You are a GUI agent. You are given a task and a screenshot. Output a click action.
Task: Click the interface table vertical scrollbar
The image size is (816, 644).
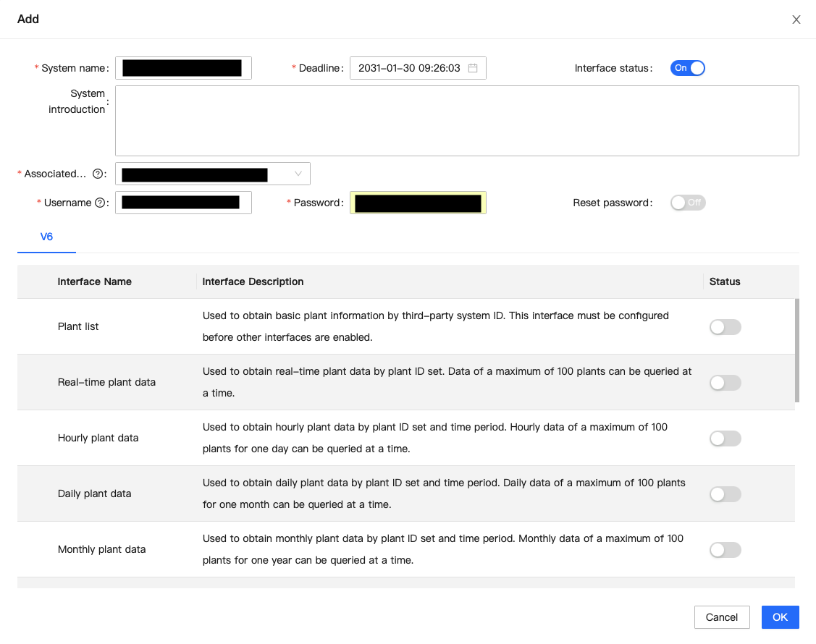[x=796, y=350]
